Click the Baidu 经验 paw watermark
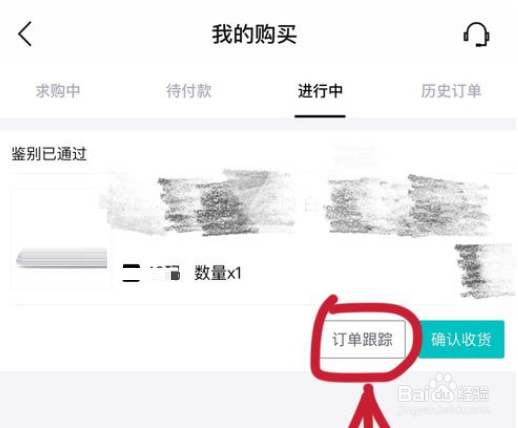The height and width of the screenshot is (428, 518). click(443, 393)
